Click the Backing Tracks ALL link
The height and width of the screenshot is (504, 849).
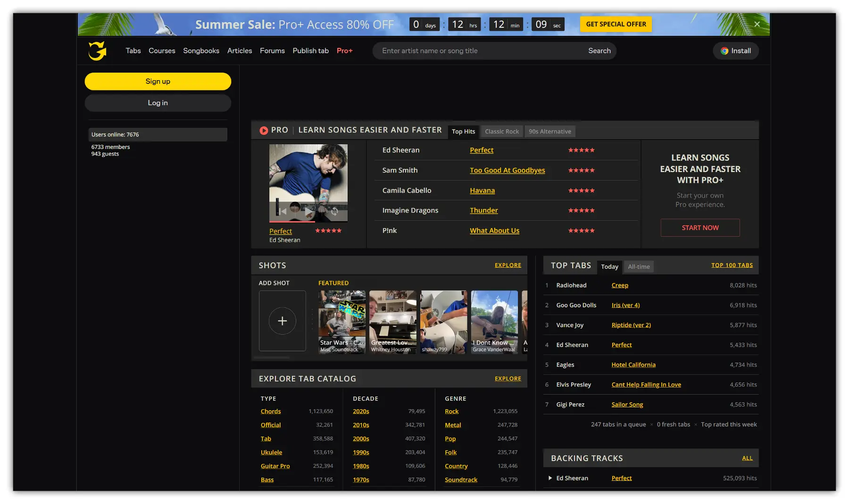(747, 458)
